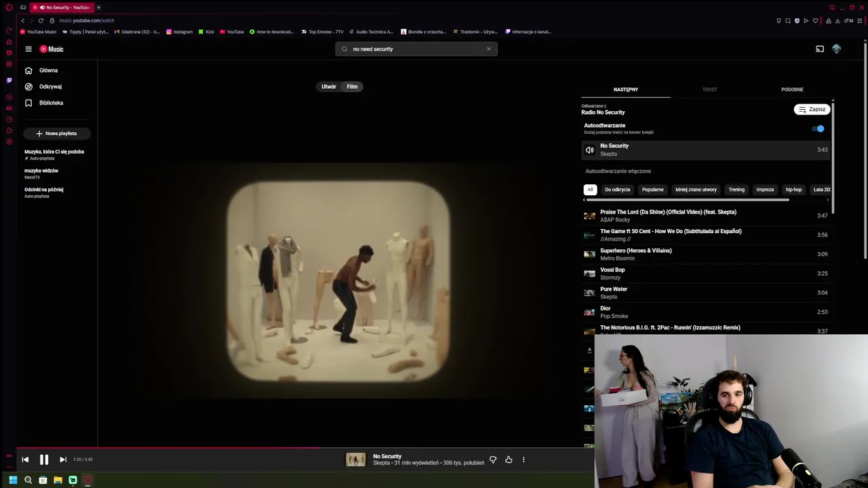Select the TEKST lyrics tab

[x=709, y=89]
